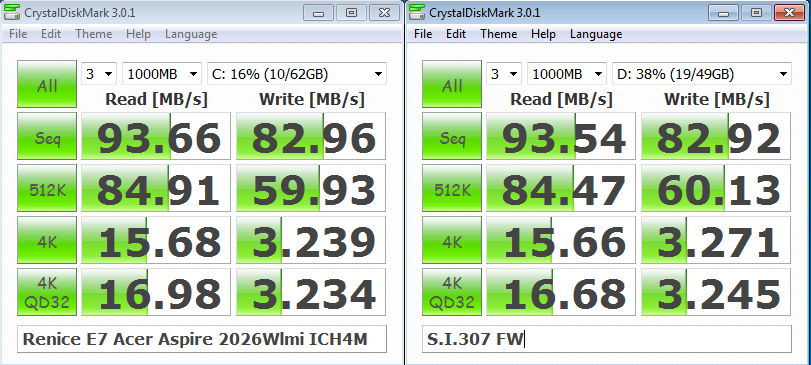The image size is (811, 365).
Task: Open the C: 16% drive selector dropdown
Action: pos(297,74)
